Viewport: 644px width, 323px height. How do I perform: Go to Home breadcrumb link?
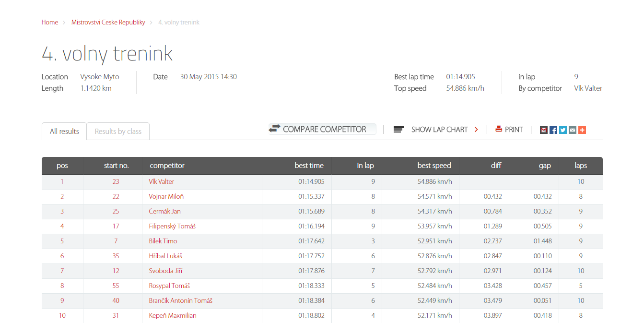(50, 23)
